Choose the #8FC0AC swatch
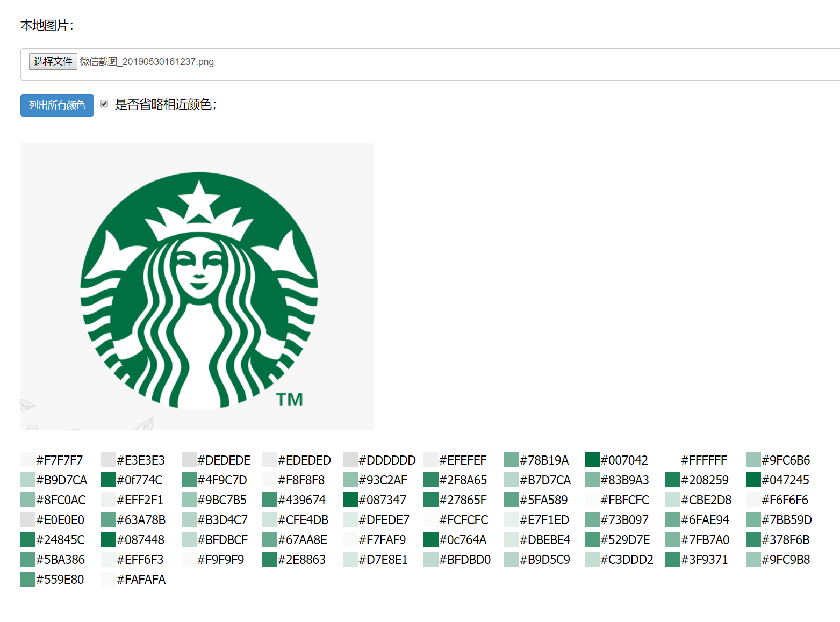The width and height of the screenshot is (840, 622). pyautogui.click(x=28, y=500)
